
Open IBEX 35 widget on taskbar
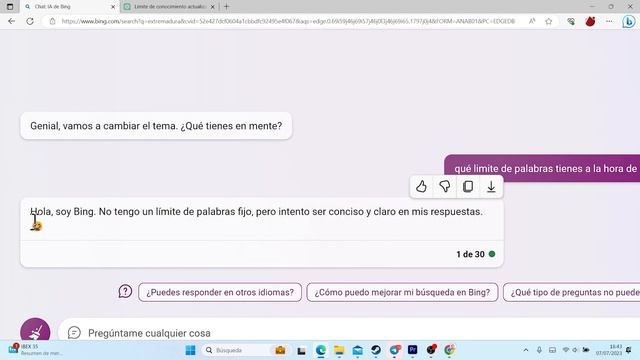[x=35, y=350]
